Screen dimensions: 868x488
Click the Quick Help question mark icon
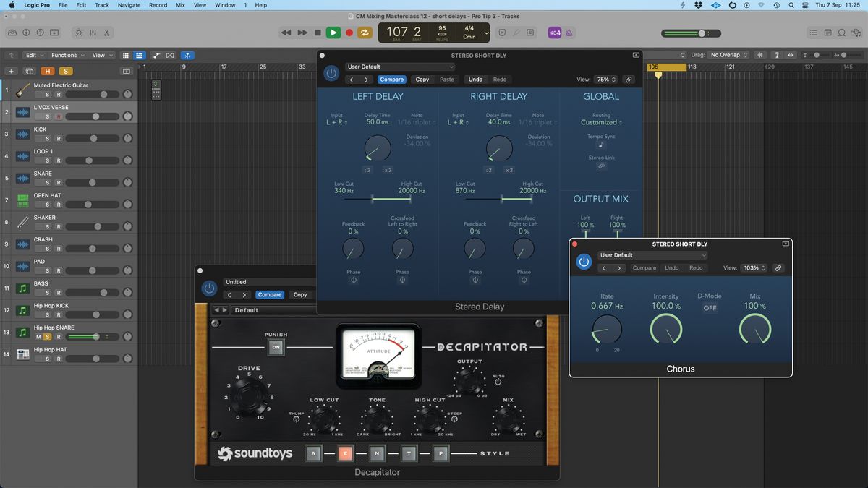tap(40, 33)
